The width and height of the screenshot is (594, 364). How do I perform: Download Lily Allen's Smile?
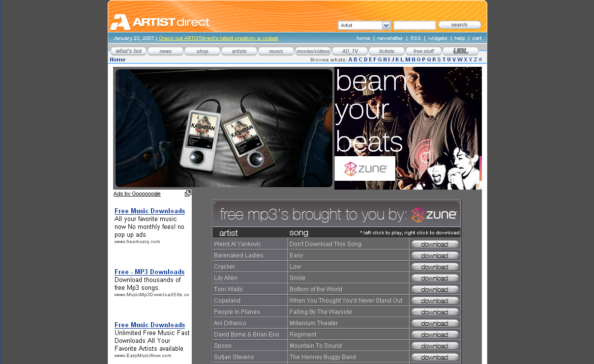(x=435, y=278)
